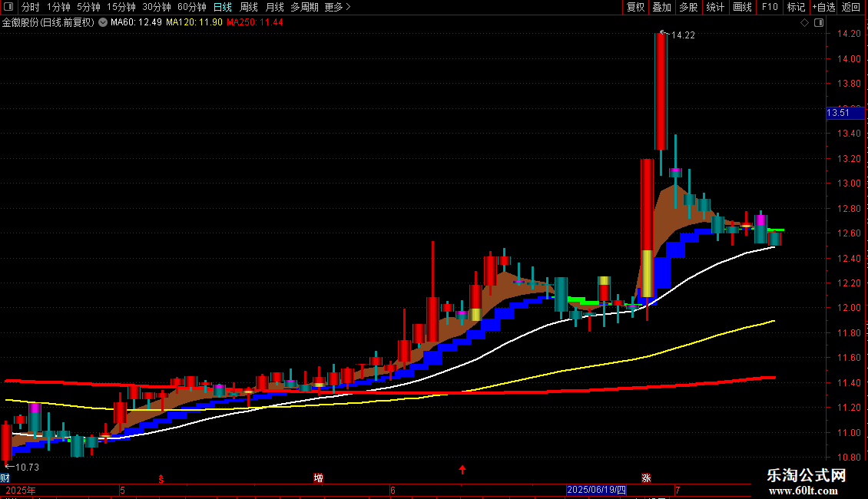Click month 6 on the time axis
This screenshot has width=868, height=499.
393,490
